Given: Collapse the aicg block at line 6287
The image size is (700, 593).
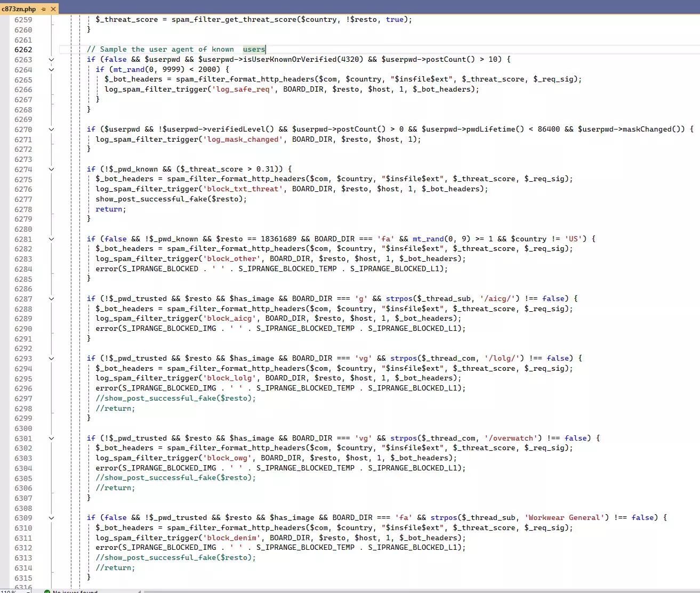Looking at the screenshot, I should 51,299.
